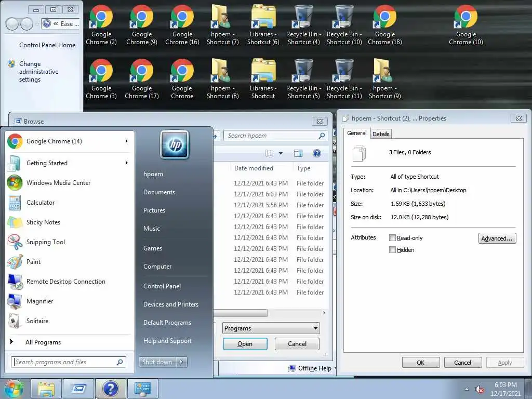Image resolution: width=532 pixels, height=399 pixels.
Task: Open Google Chrome (2) desktop shortcut
Action: click(101, 25)
